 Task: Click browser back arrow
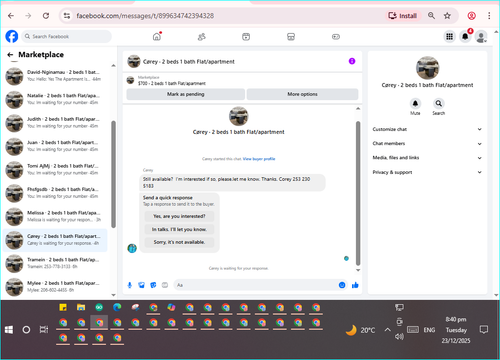click(11, 16)
